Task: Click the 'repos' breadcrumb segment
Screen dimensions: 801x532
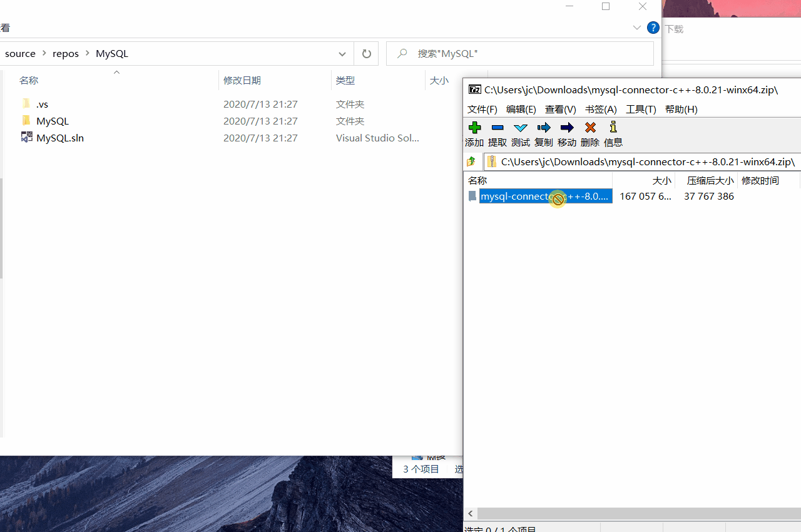Action: [66, 54]
